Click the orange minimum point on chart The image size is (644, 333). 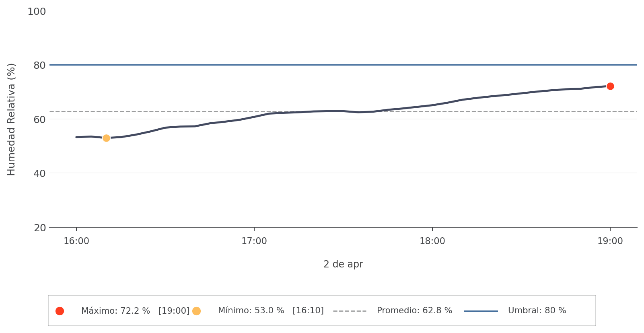tap(106, 138)
